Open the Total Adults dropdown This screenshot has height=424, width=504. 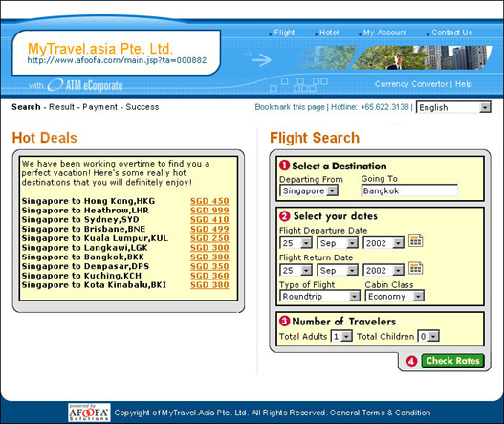click(x=341, y=337)
